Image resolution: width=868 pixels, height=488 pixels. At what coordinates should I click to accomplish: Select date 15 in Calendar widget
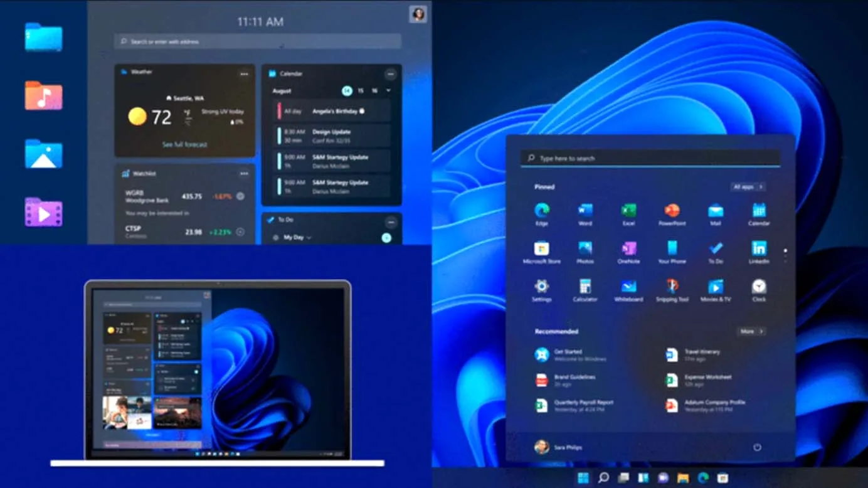pos(361,91)
